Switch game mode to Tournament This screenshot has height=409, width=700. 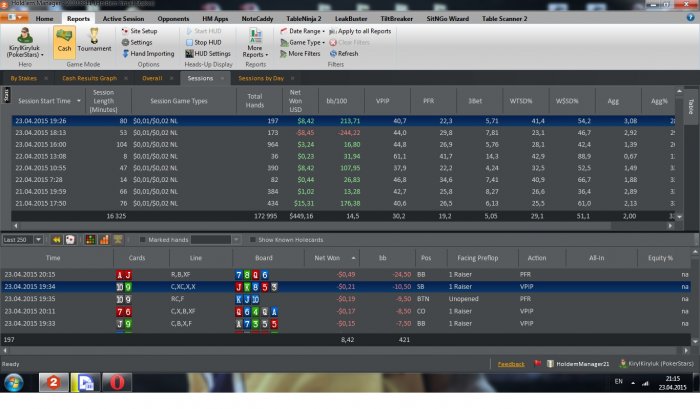click(x=94, y=40)
